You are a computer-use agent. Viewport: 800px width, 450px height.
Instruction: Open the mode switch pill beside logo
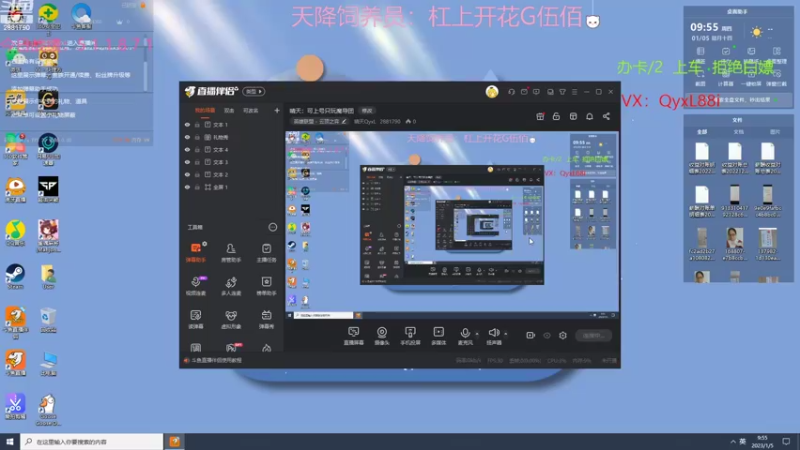[254, 91]
